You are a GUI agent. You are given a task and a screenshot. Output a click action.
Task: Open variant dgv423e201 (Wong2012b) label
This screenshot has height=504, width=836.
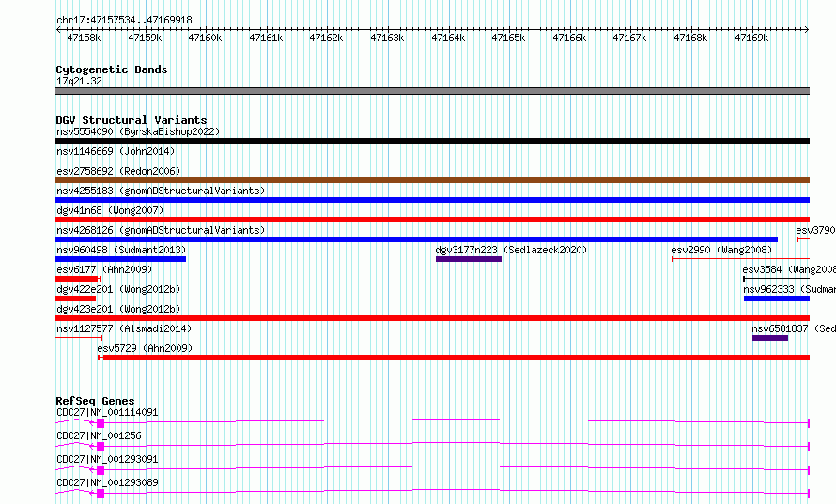click(x=118, y=309)
